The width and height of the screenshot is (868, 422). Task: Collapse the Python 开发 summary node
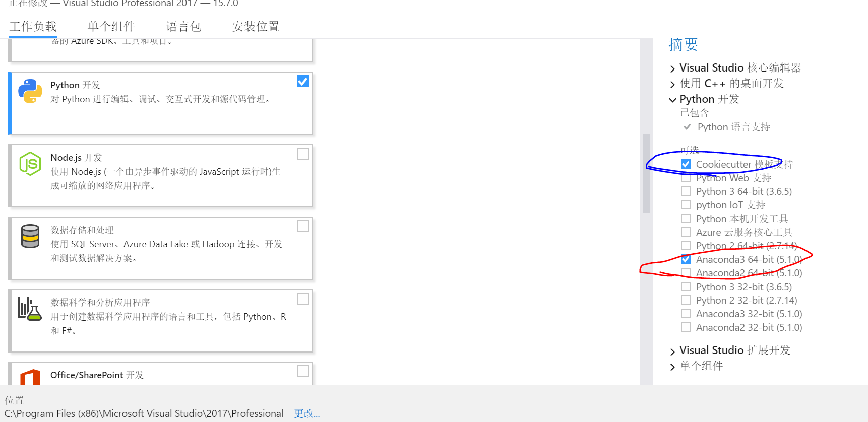672,100
